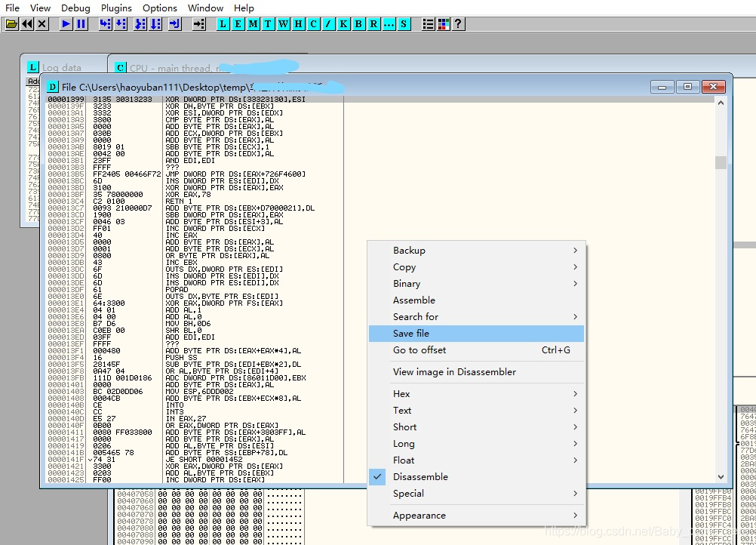
Task: Expand the Binary submenu
Action: (476, 284)
